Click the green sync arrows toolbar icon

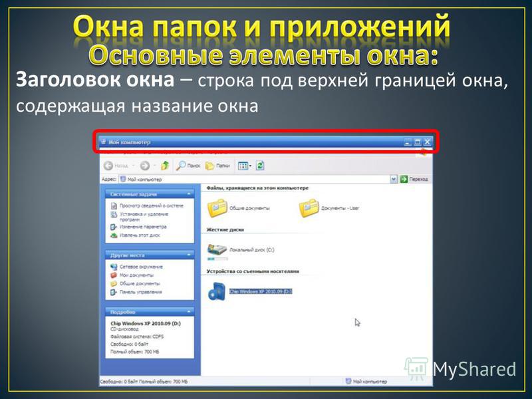[260, 166]
